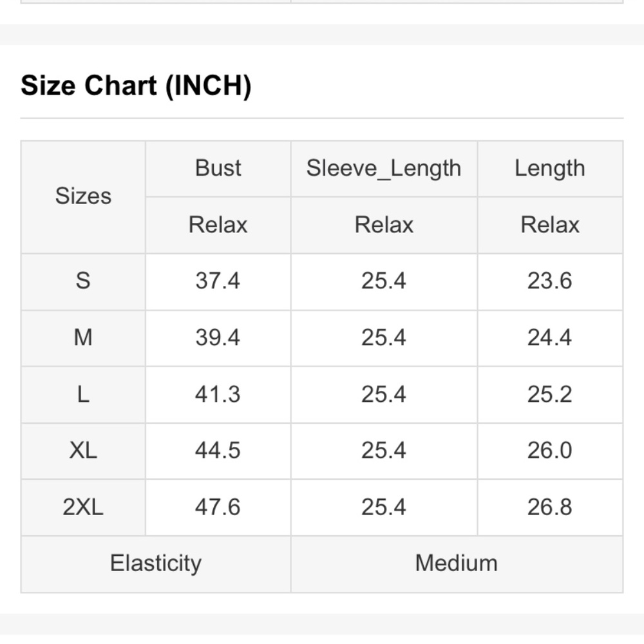Select the Medium elasticity value
The width and height of the screenshot is (644, 644).
[456, 563]
